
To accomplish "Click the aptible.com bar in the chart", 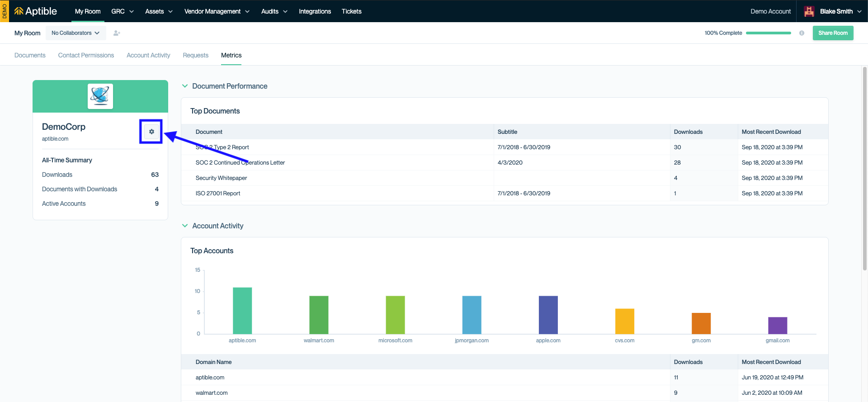I will [242, 311].
